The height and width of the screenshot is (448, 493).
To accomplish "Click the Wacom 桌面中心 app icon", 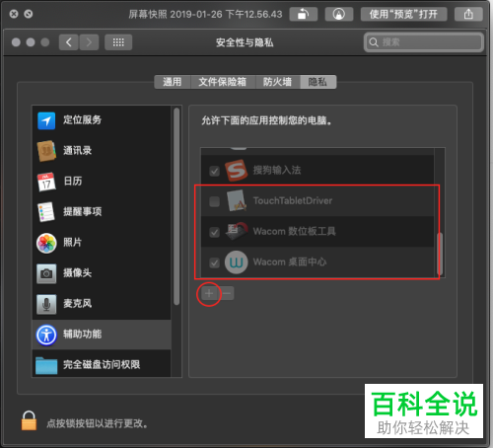I will tap(237, 262).
